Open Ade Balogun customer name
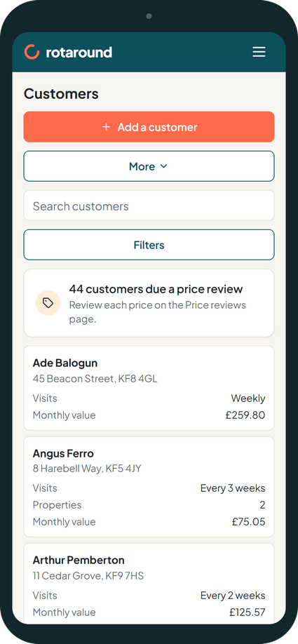The height and width of the screenshot is (644, 298). [65, 363]
